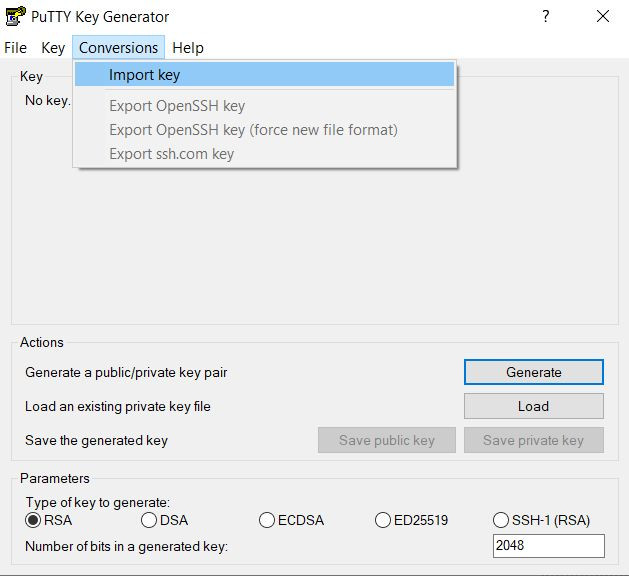This screenshot has height=576, width=629.
Task: Choose Import key from Conversions menu
Action: pyautogui.click(x=264, y=75)
